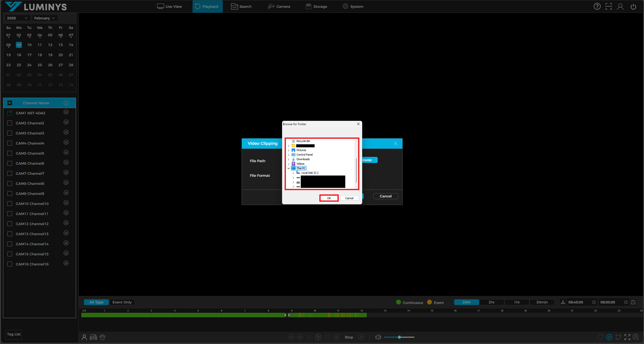Toggle the AI detection icon
This screenshot has width=644, height=344.
pyautogui.click(x=609, y=337)
